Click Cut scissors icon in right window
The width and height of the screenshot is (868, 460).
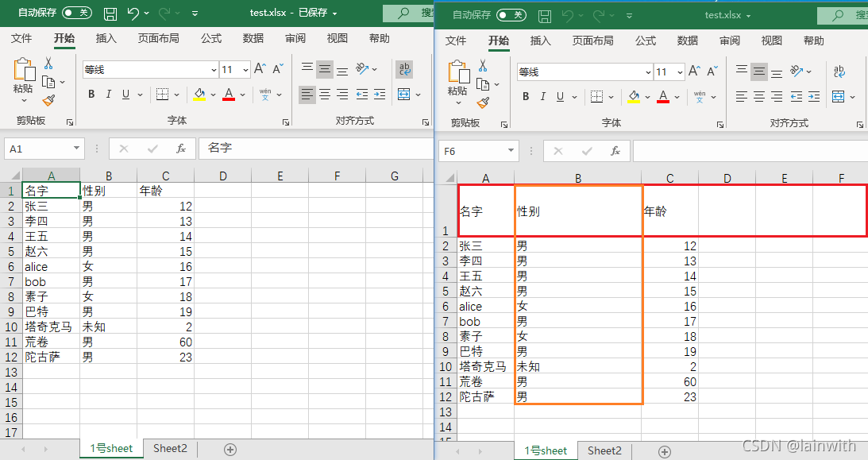pos(483,66)
